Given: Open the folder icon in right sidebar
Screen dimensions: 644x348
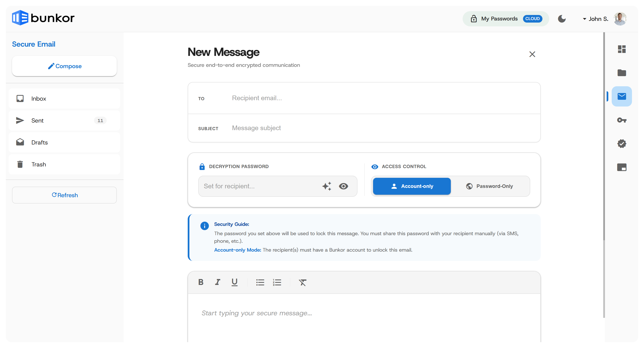Looking at the screenshot, I should (x=621, y=73).
